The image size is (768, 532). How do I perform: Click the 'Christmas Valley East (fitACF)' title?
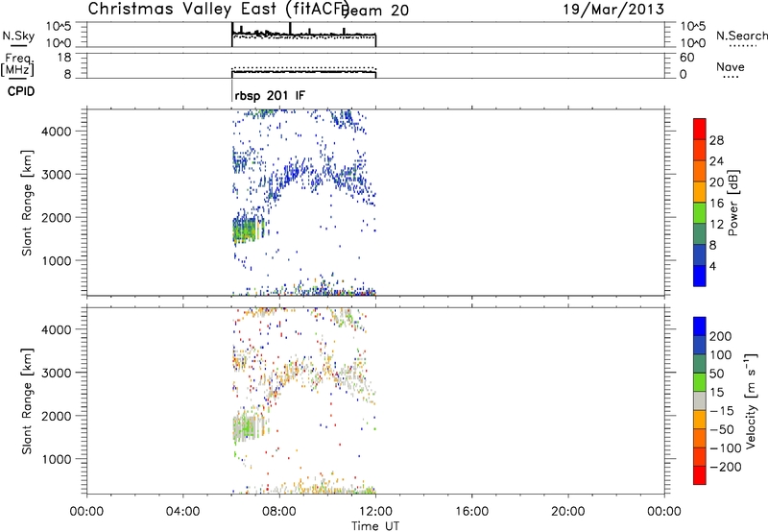tap(219, 10)
